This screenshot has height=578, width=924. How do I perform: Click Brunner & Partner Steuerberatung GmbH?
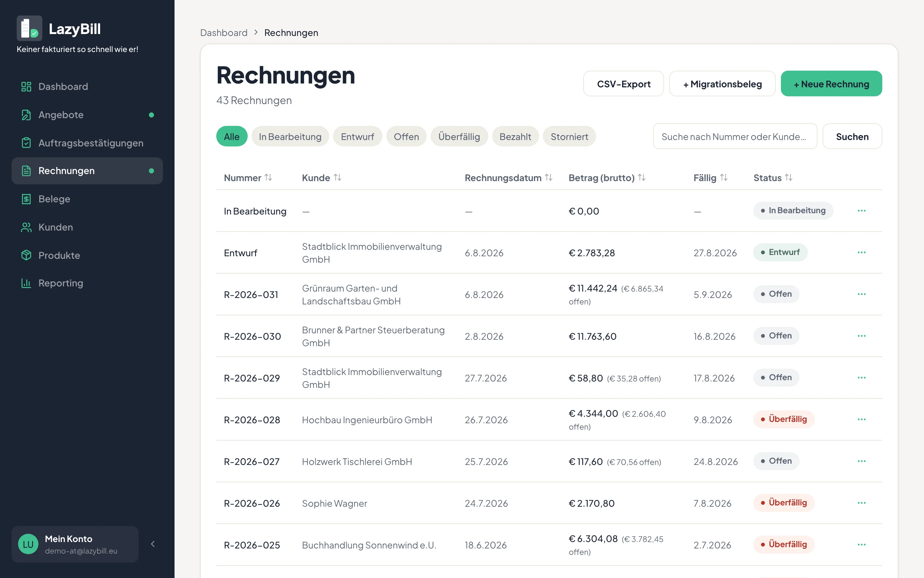pos(373,337)
